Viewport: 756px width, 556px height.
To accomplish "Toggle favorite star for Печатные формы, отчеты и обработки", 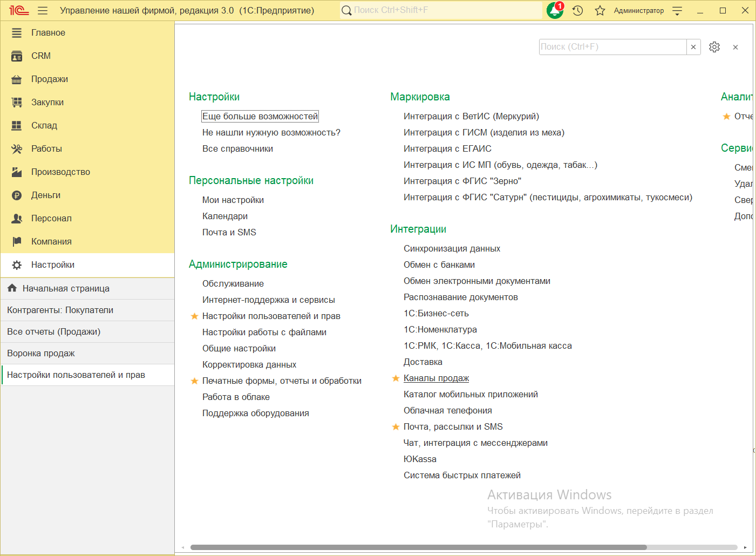I will tap(195, 381).
